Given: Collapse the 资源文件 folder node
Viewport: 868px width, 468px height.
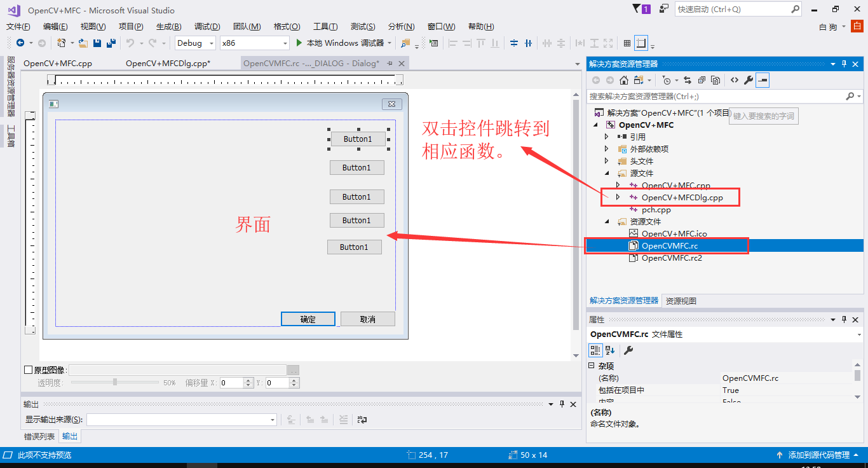Looking at the screenshot, I should coord(606,221).
